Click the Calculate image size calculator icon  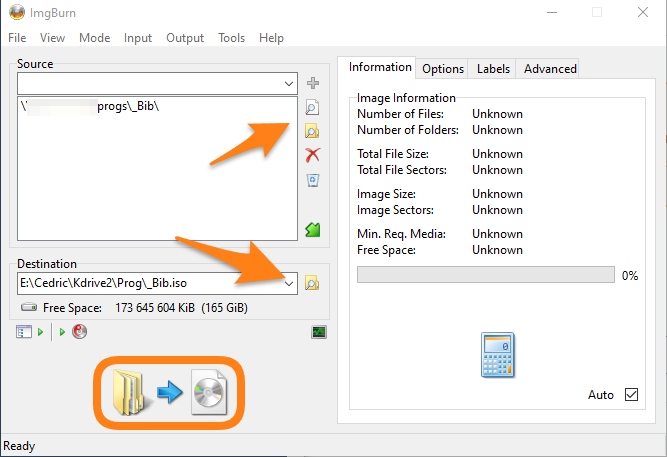(496, 353)
